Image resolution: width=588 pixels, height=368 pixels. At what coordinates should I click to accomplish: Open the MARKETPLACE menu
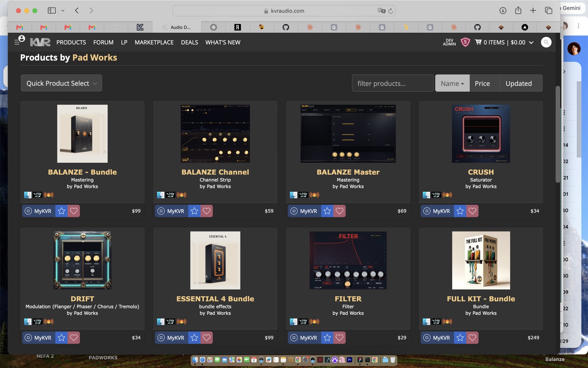click(154, 42)
